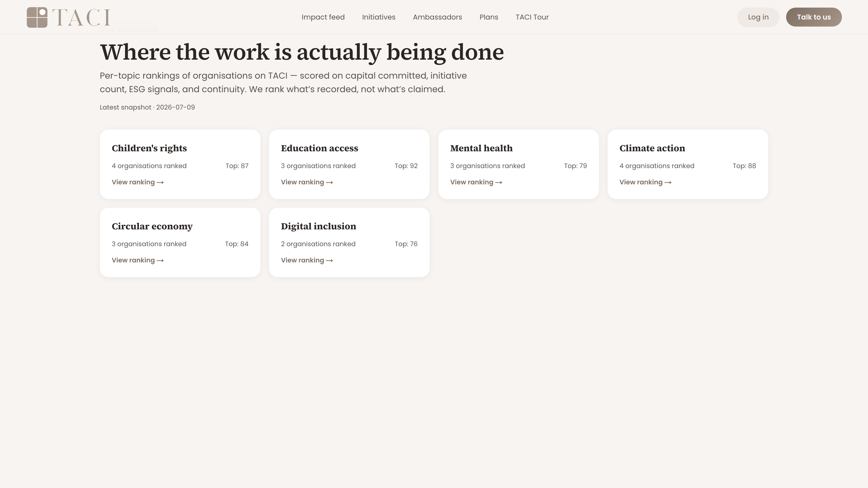Open the Impact feed nav item
The width and height of the screenshot is (868, 488).
pyautogui.click(x=323, y=17)
